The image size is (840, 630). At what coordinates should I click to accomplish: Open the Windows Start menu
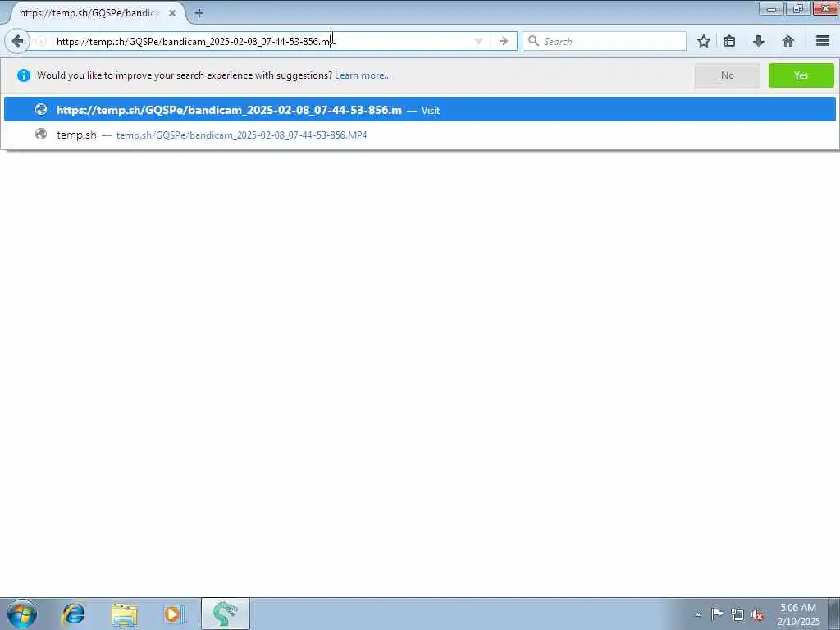22,614
